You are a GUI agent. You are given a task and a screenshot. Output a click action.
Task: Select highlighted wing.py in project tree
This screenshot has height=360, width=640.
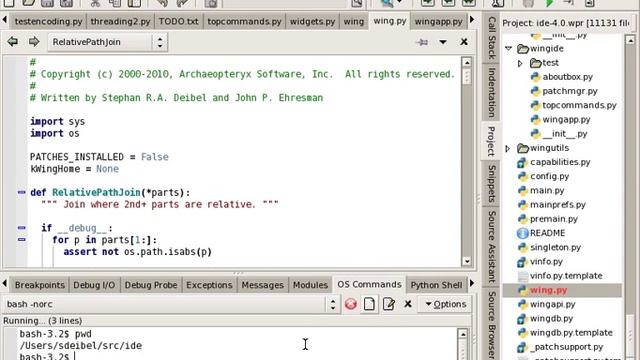(548, 290)
